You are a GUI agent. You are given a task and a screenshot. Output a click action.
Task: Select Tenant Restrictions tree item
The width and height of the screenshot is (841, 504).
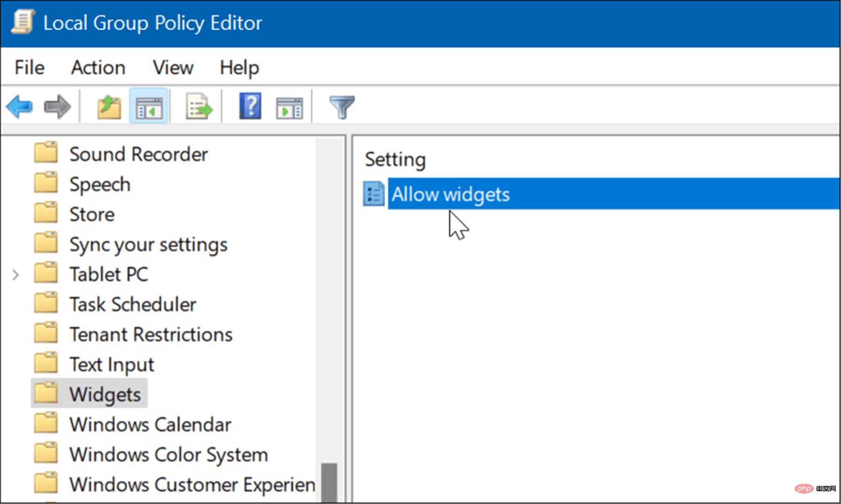(x=151, y=334)
